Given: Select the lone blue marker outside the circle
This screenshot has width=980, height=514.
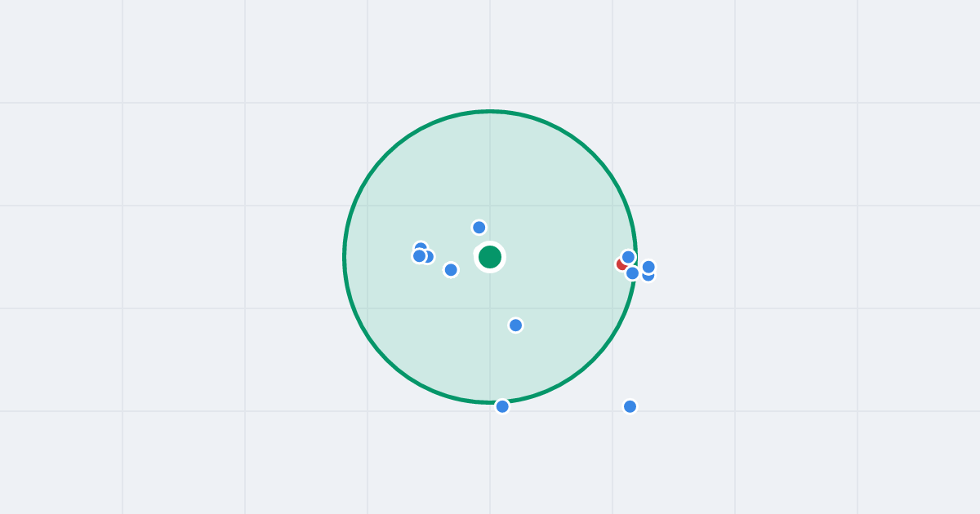Looking at the screenshot, I should coord(630,406).
